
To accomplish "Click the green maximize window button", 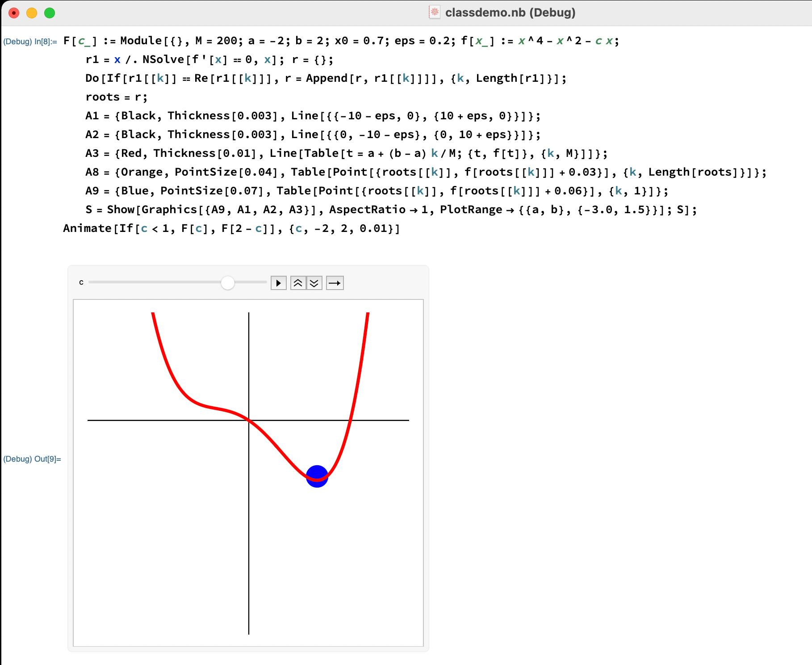I will [x=50, y=13].
